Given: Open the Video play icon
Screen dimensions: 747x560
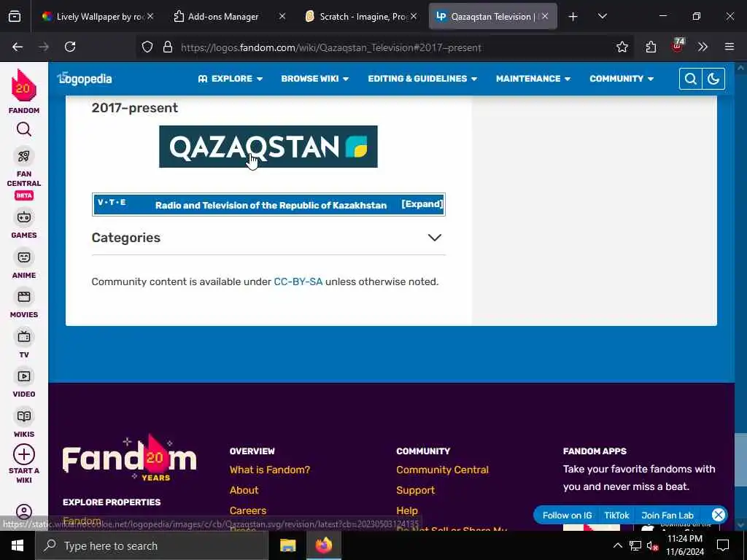Looking at the screenshot, I should click(x=24, y=376).
